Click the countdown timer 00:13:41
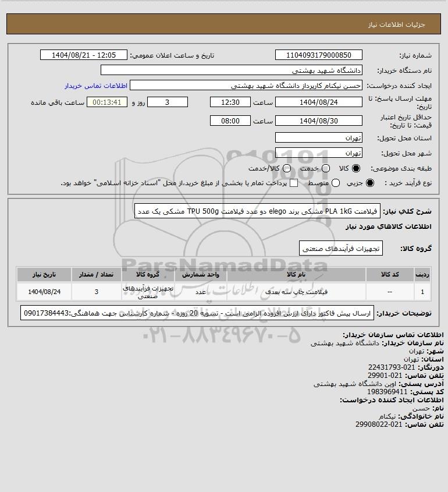This screenshot has height=492, width=448. pyautogui.click(x=107, y=102)
